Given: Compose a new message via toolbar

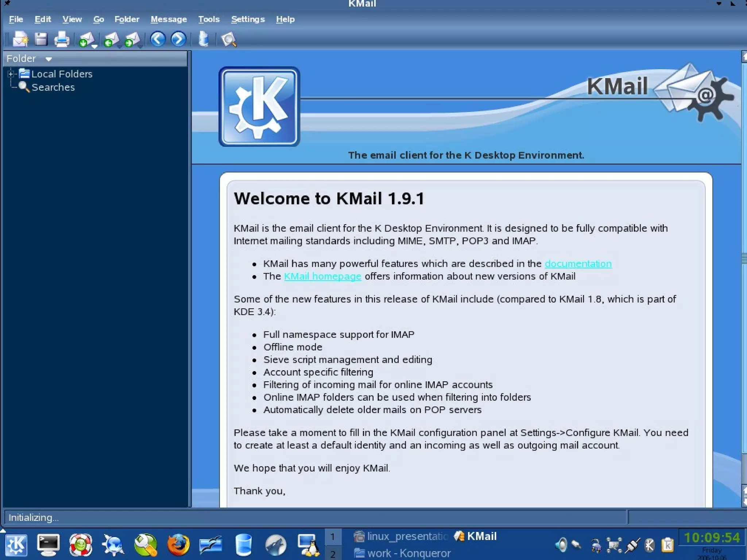Looking at the screenshot, I should 20,39.
